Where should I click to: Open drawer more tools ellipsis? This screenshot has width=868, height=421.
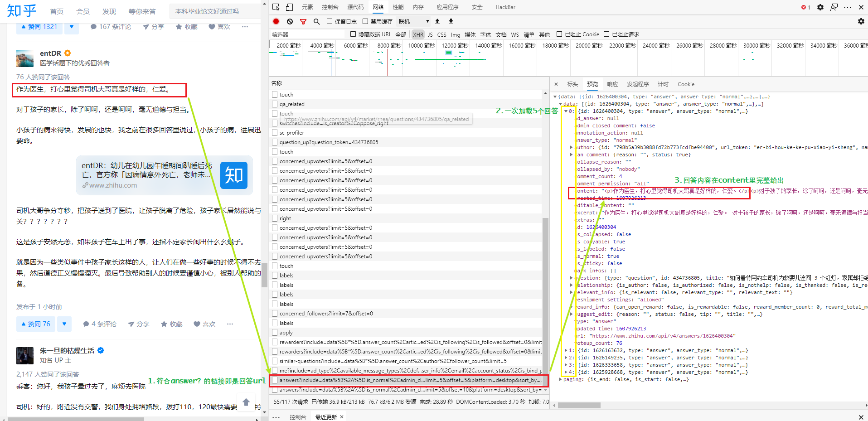(276, 417)
